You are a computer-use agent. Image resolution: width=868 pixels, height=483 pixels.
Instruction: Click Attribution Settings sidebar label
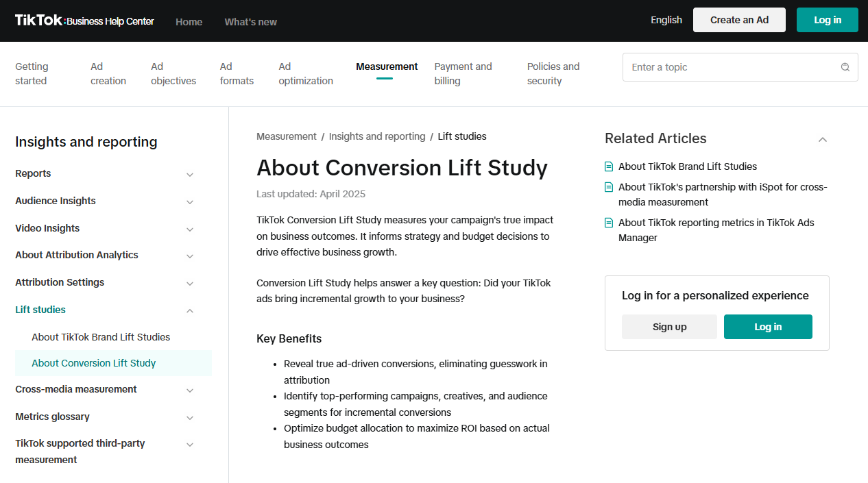click(x=60, y=282)
